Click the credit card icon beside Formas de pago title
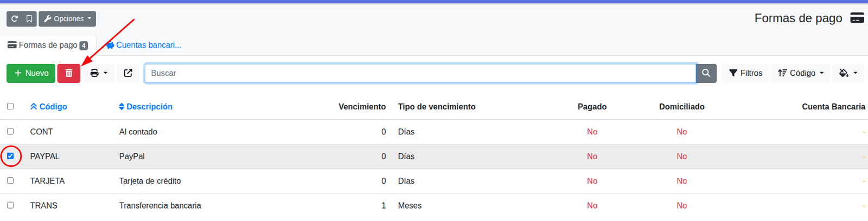The width and height of the screenshot is (868, 221). coord(857,18)
